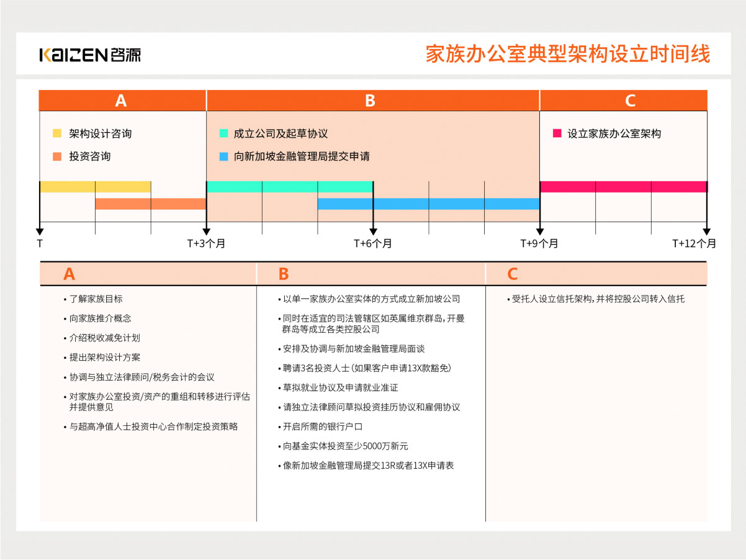Click the T+6个月 timeline marker
This screenshot has height=560, width=746.
click(372, 243)
